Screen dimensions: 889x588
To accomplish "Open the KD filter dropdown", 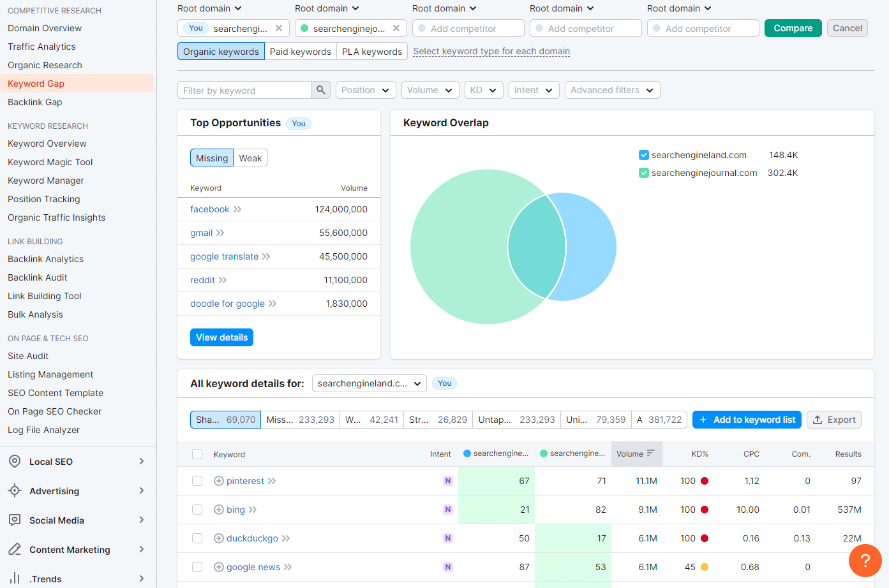I will pyautogui.click(x=484, y=90).
